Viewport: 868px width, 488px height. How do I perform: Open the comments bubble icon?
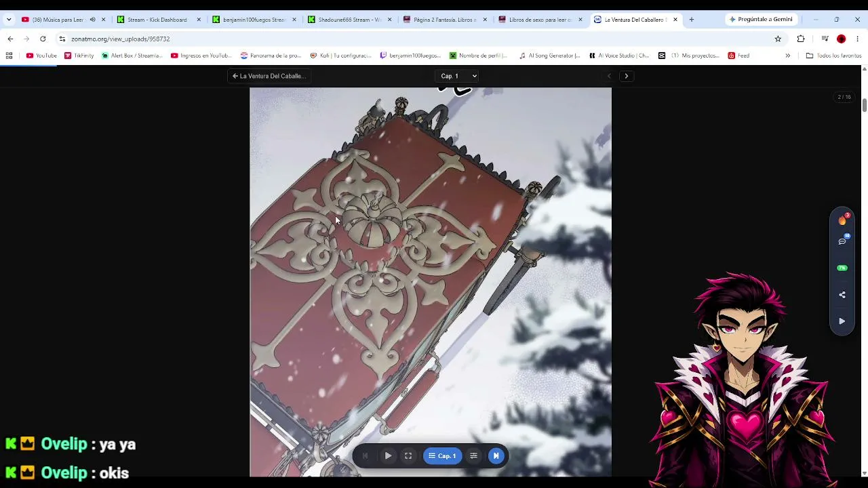point(842,241)
